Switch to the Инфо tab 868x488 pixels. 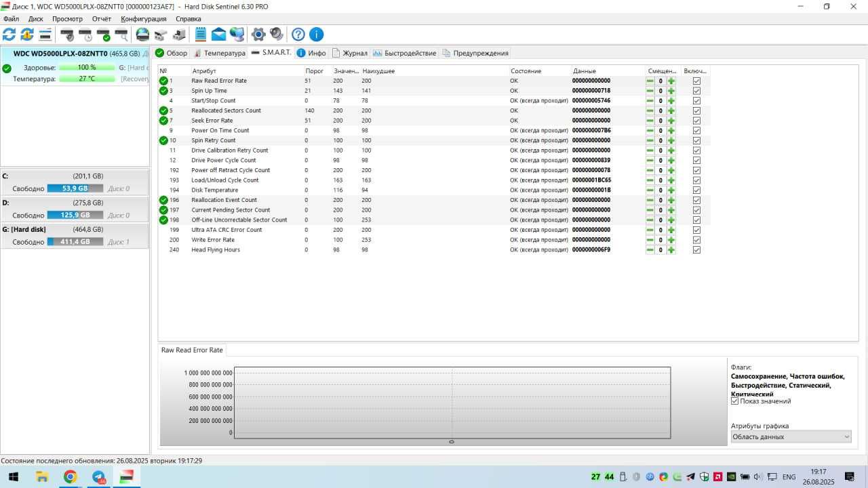point(311,53)
